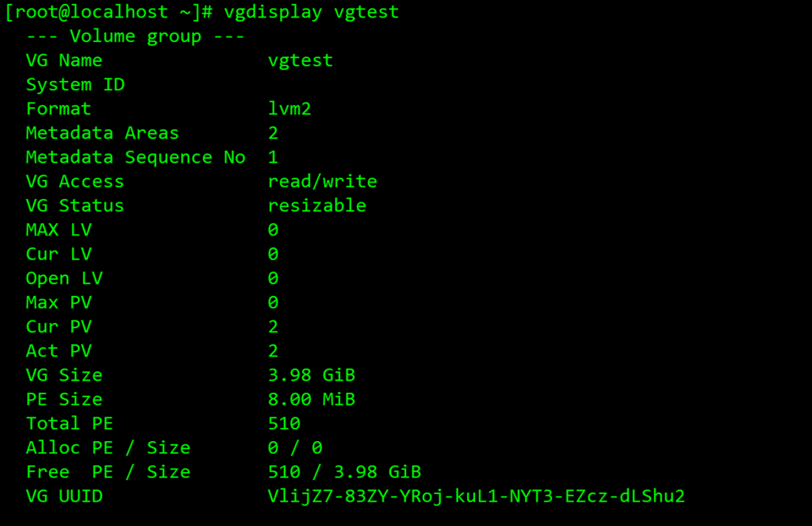The height and width of the screenshot is (526, 812).
Task: Click the VG UUID string
Action: point(476,497)
